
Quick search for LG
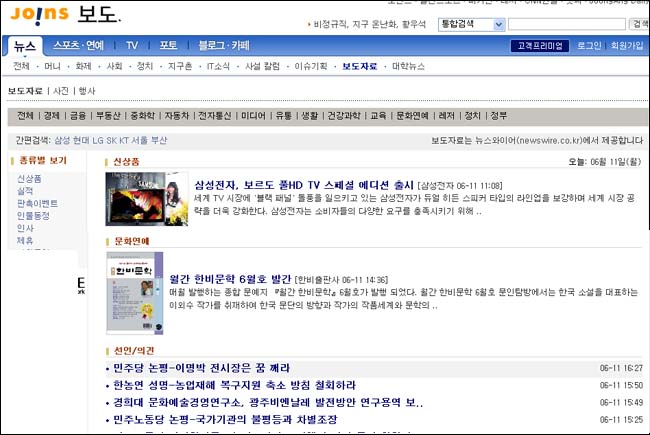click(98, 140)
